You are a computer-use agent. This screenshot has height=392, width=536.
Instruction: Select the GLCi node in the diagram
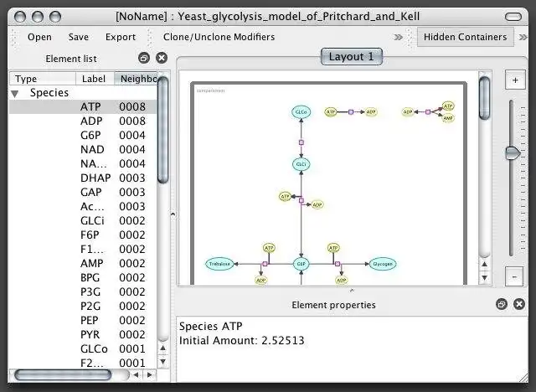coord(301,164)
